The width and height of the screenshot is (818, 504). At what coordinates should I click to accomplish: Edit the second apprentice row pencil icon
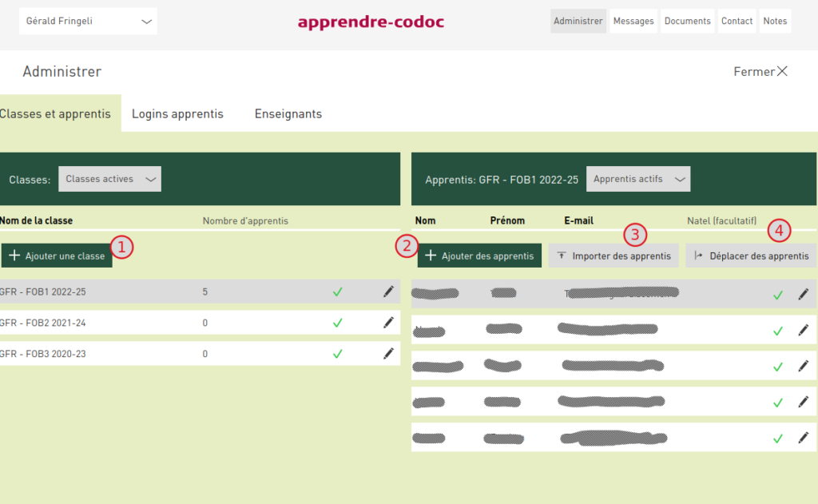pyautogui.click(x=803, y=331)
